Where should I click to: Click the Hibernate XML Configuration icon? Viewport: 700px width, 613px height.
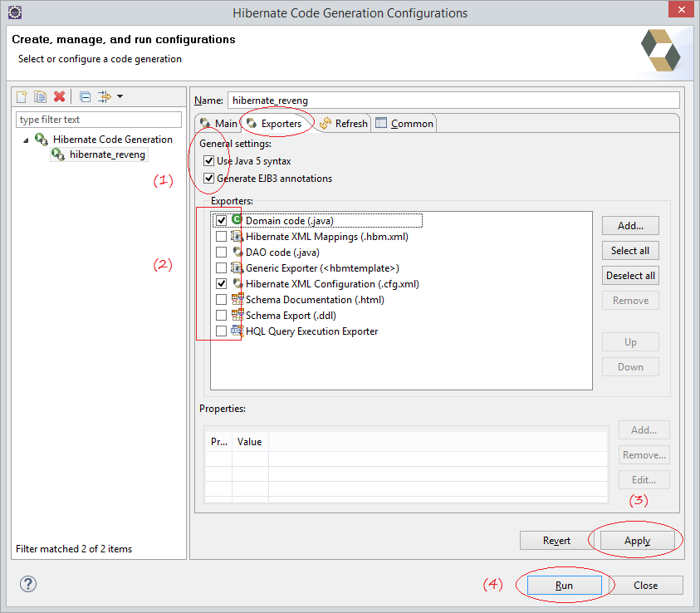(237, 283)
